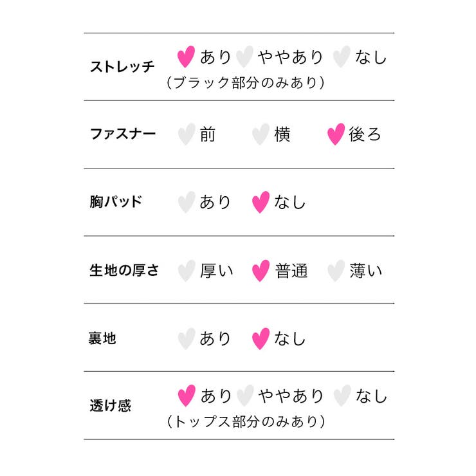Image resolution: width=476 pixels, height=476 pixels.
Task: Click the gray heart for ストレッチ なし
Action: pyautogui.click(x=342, y=57)
